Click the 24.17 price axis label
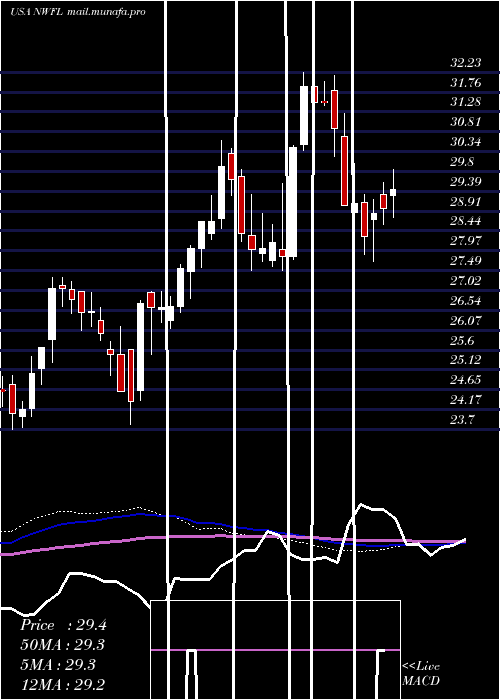Screen dimensions: 500x700 [466, 400]
